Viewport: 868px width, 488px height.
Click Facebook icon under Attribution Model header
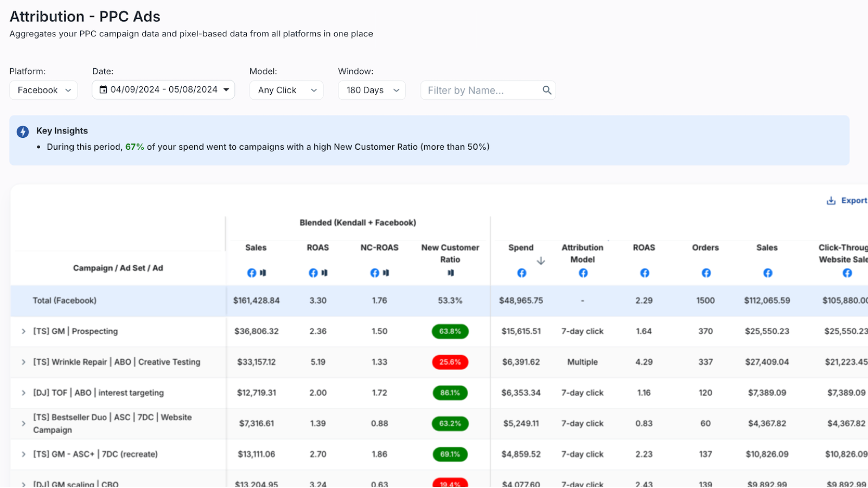click(x=583, y=273)
